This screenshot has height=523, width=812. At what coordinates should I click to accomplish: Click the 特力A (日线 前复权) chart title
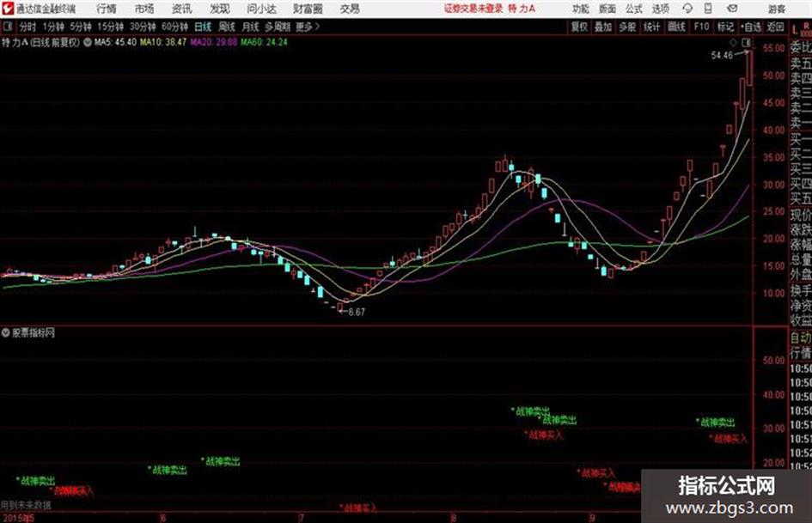pos(41,42)
